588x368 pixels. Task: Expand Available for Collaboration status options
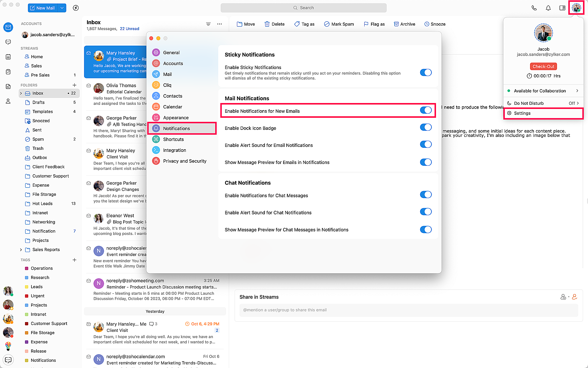coord(577,91)
